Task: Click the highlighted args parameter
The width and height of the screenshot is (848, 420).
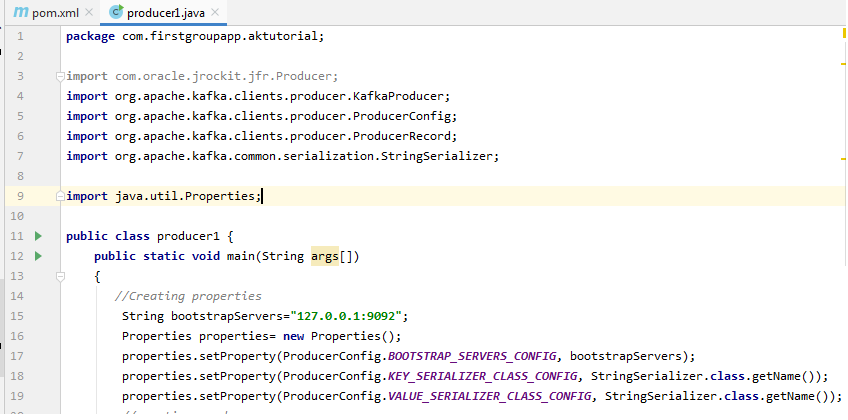Action: point(325,256)
